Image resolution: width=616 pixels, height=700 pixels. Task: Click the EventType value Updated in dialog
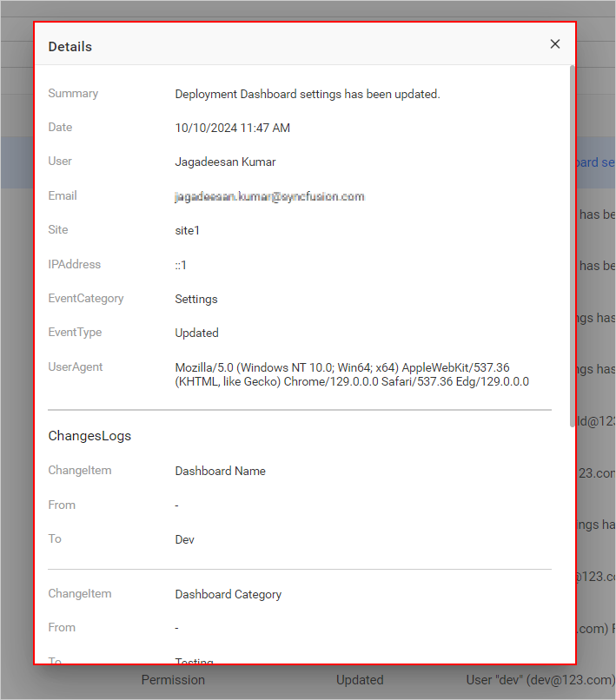[x=196, y=333]
